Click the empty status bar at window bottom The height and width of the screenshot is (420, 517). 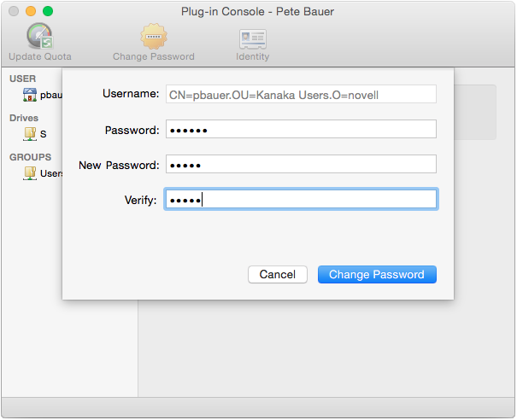258,408
